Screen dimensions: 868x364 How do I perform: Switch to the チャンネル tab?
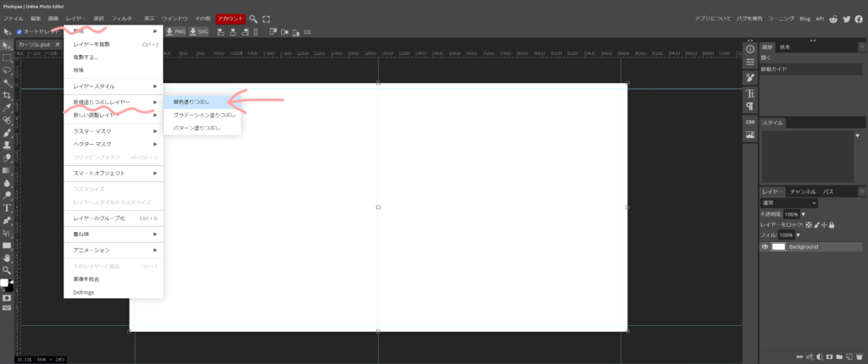[x=803, y=192]
